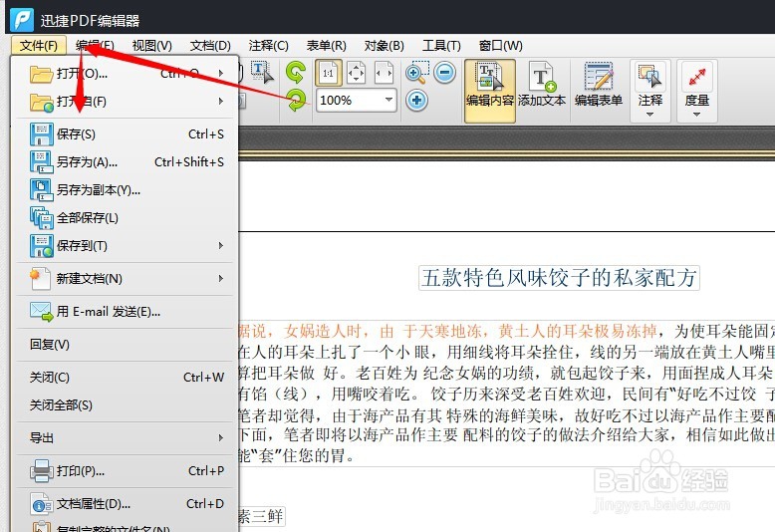Select the actual size 1:1 page icon
Viewport: 775px width, 532px height.
[328, 73]
